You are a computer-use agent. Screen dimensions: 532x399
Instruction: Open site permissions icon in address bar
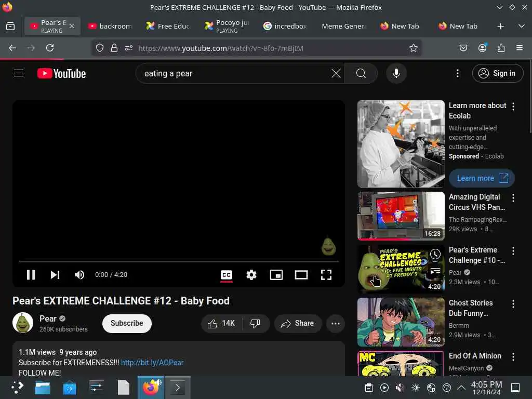129,48
